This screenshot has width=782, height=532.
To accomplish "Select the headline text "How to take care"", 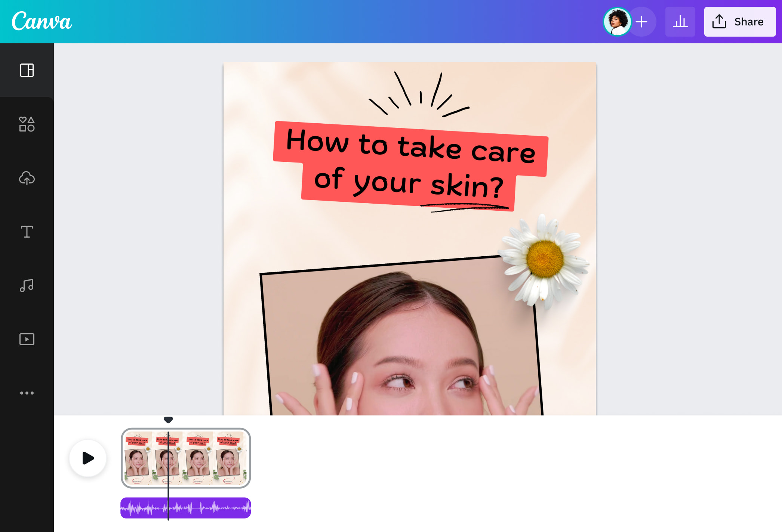I will [x=410, y=146].
